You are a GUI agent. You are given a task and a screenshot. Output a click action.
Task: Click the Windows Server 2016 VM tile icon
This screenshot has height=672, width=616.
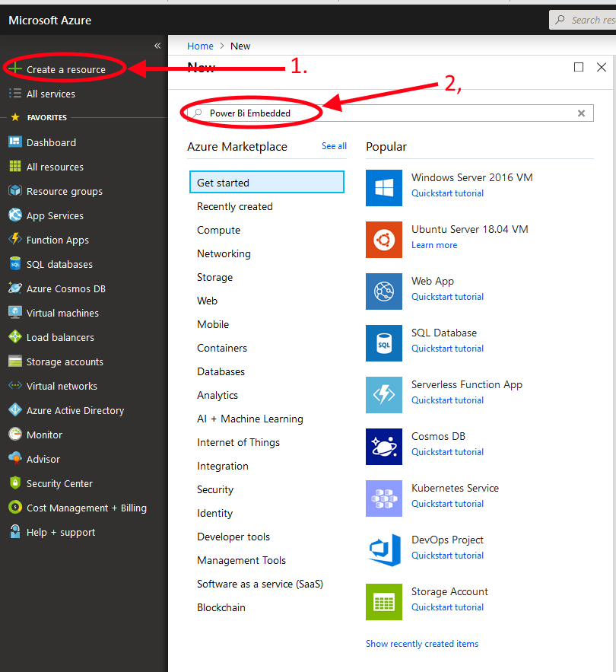coord(384,188)
